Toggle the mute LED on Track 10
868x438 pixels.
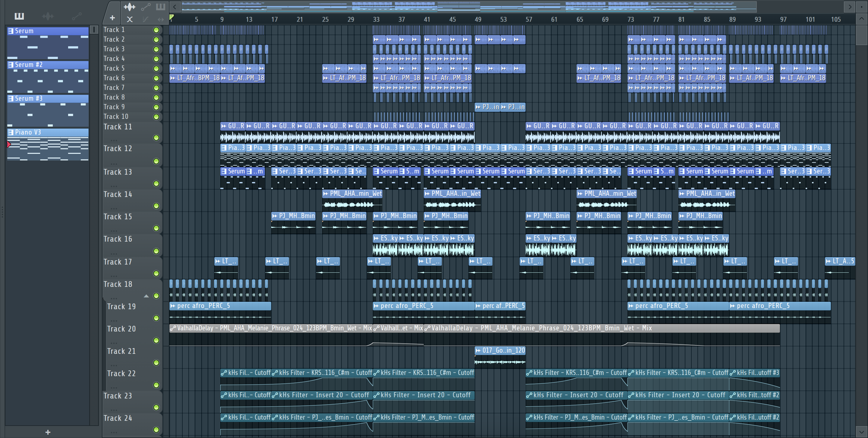pyautogui.click(x=156, y=117)
